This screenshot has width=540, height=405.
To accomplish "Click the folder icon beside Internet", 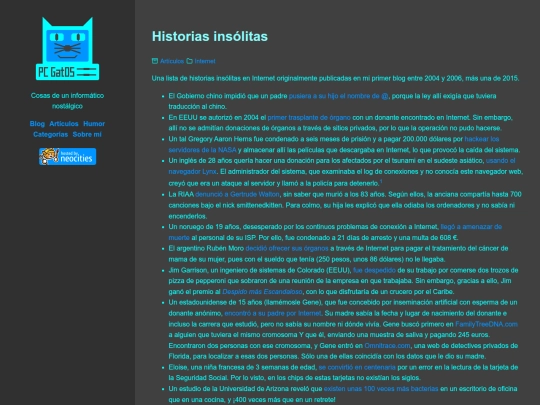I will click(189, 61).
